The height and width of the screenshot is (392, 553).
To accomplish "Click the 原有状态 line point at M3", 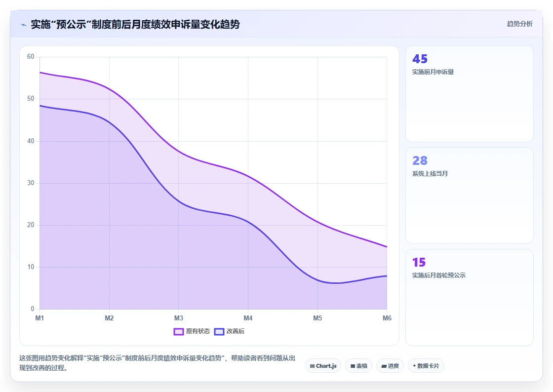I will [178, 152].
